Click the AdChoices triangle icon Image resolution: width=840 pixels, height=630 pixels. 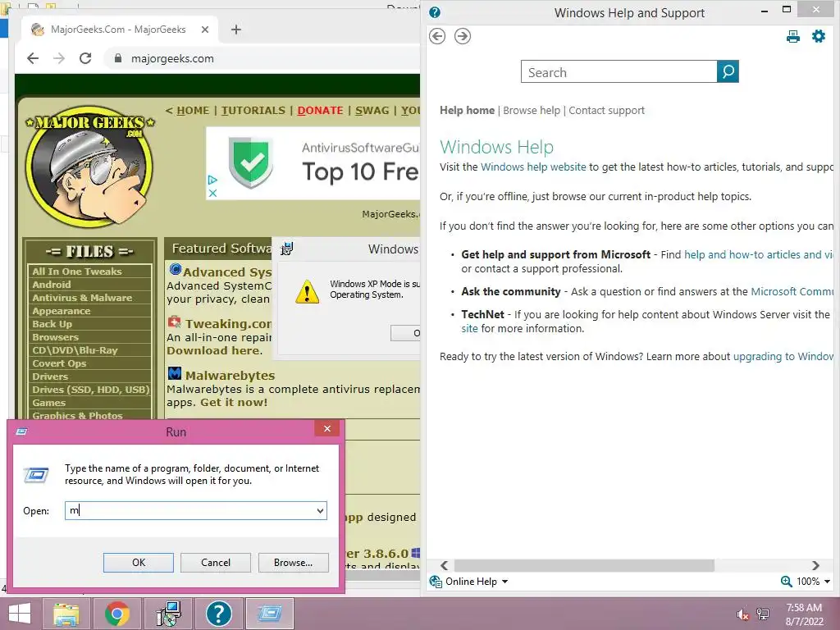(x=212, y=180)
